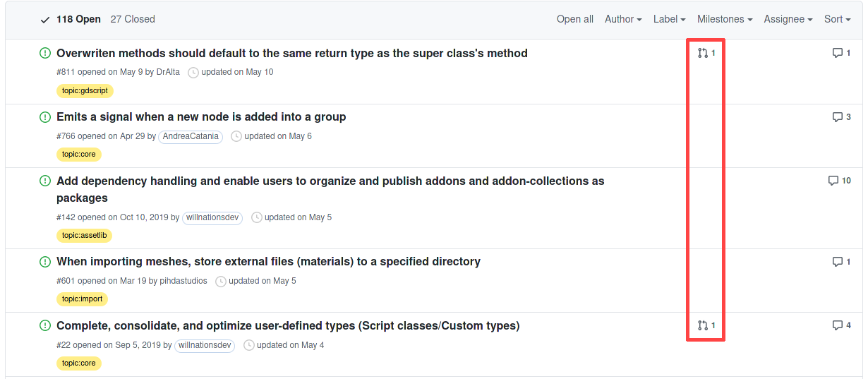Click author AndreaCatania name badge
The height and width of the screenshot is (379, 868).
pos(191,136)
